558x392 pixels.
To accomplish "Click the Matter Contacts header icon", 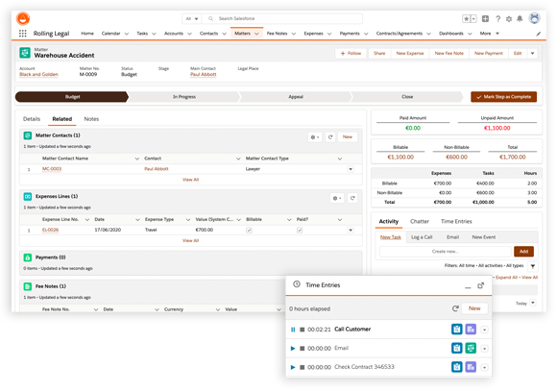I will click(x=28, y=135).
